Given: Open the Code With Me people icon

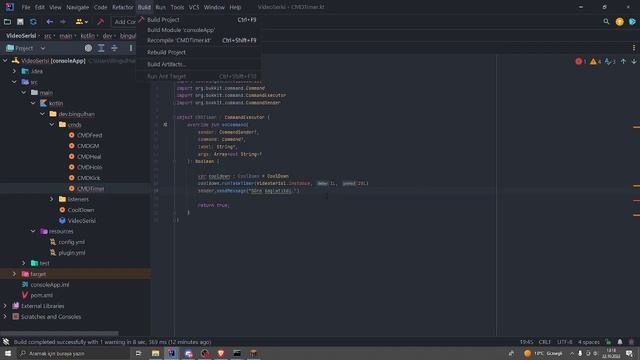Looking at the screenshot, I should [x=81, y=22].
